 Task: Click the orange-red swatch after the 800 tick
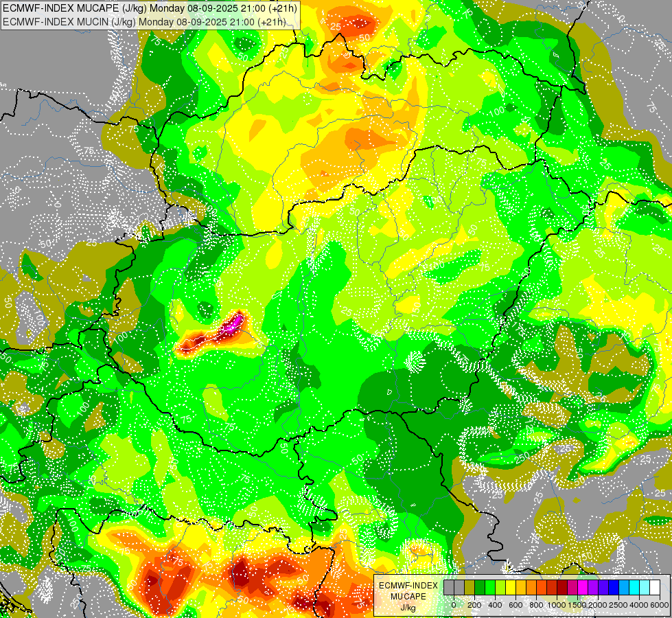pyautogui.click(x=542, y=587)
